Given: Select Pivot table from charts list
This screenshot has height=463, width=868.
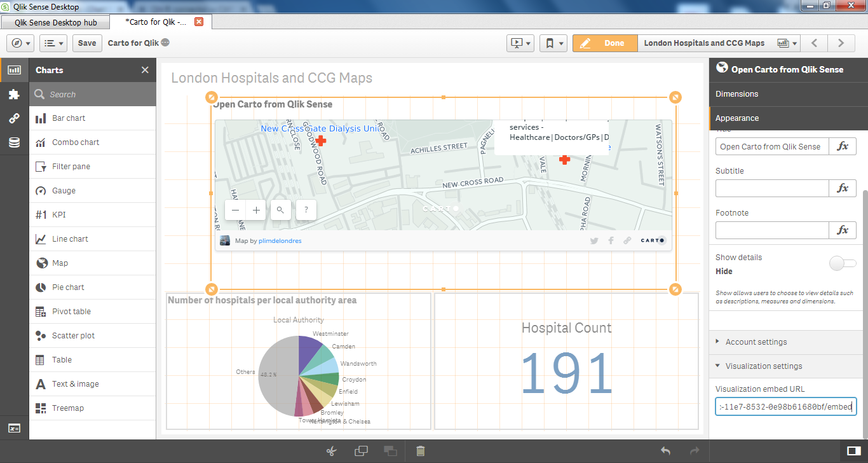Looking at the screenshot, I should [x=93, y=312].
